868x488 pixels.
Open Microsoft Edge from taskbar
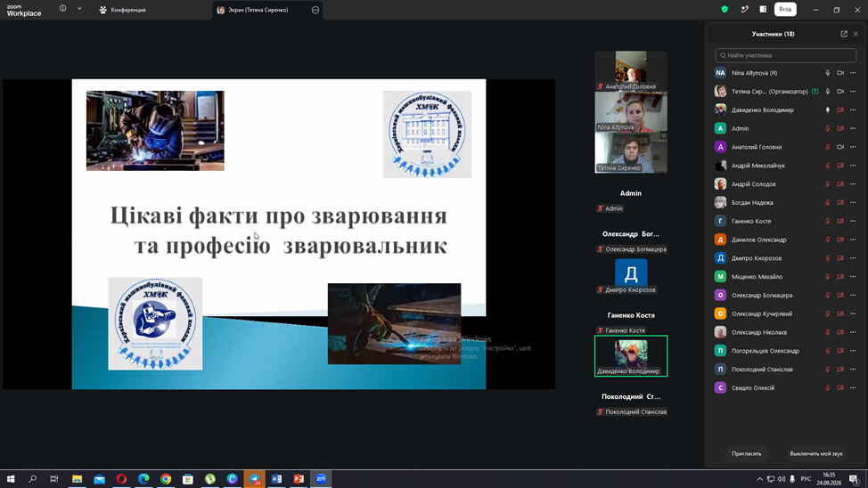(143, 479)
